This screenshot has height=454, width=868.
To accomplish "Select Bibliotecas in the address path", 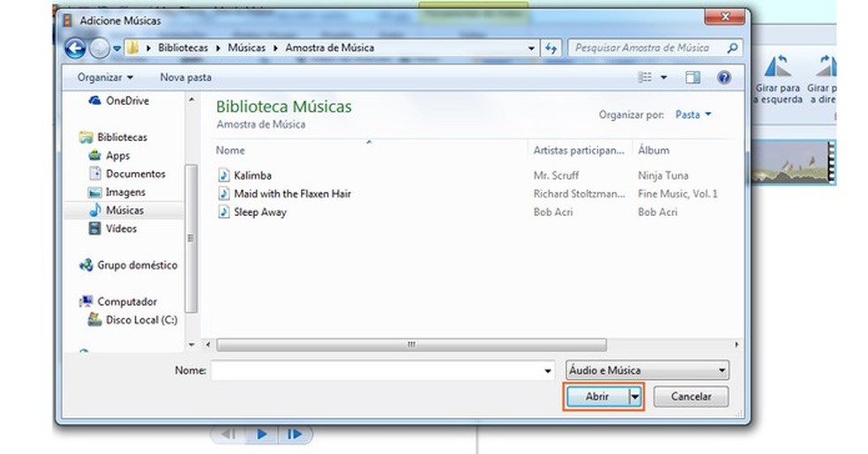I will coord(183,48).
